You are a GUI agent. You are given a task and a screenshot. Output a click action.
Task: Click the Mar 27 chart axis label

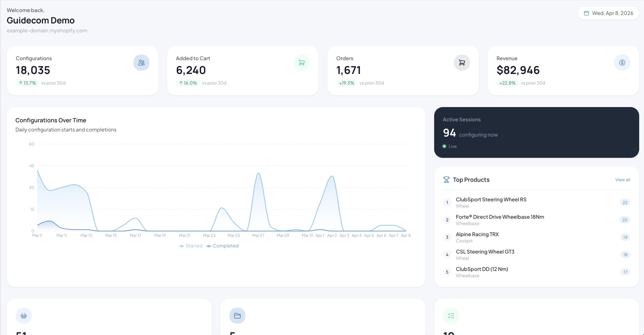point(258,235)
